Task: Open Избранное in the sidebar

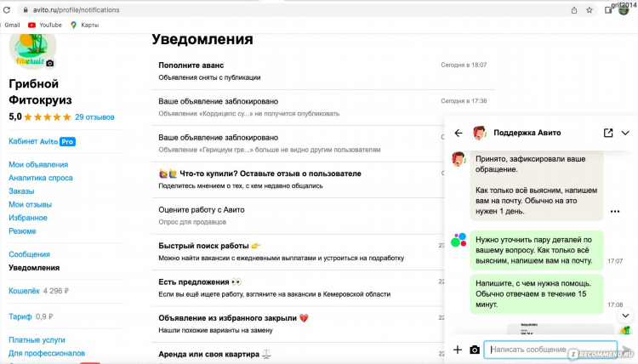Action: (x=28, y=218)
